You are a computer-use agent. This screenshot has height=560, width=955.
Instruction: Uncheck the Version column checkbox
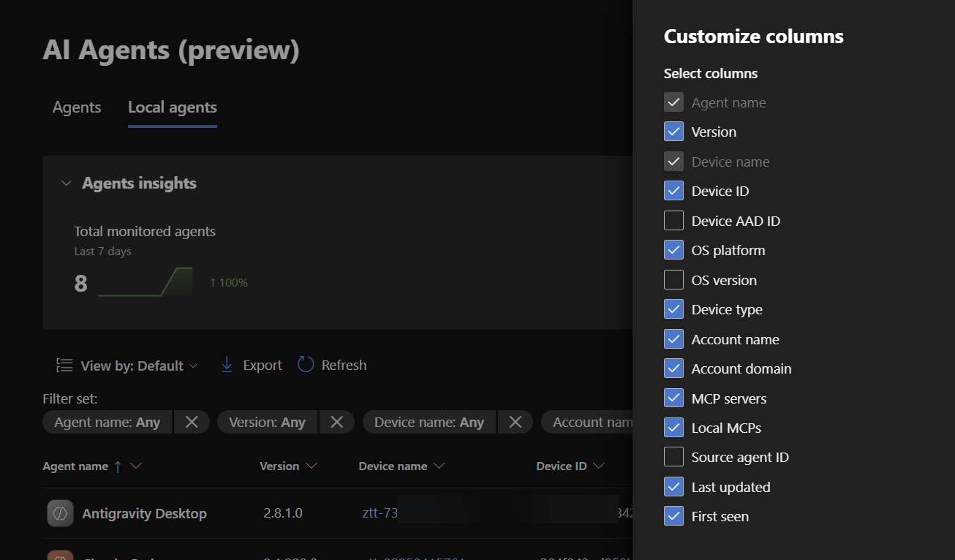click(673, 132)
